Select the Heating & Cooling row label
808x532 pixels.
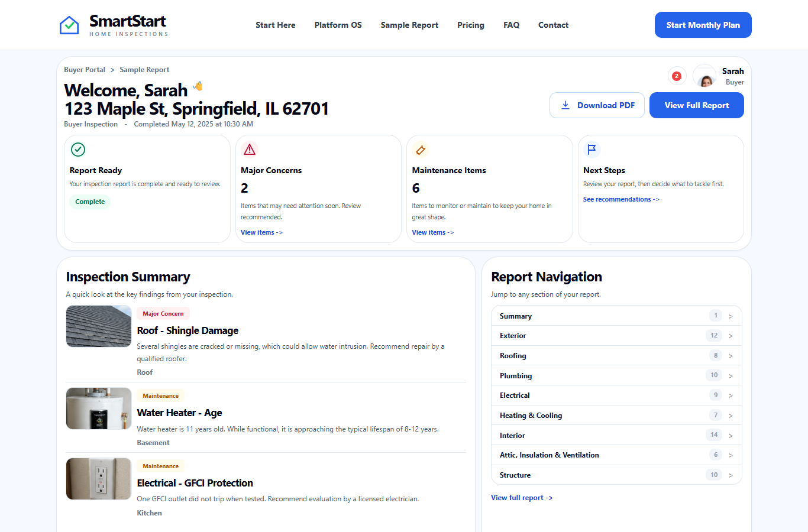point(531,416)
